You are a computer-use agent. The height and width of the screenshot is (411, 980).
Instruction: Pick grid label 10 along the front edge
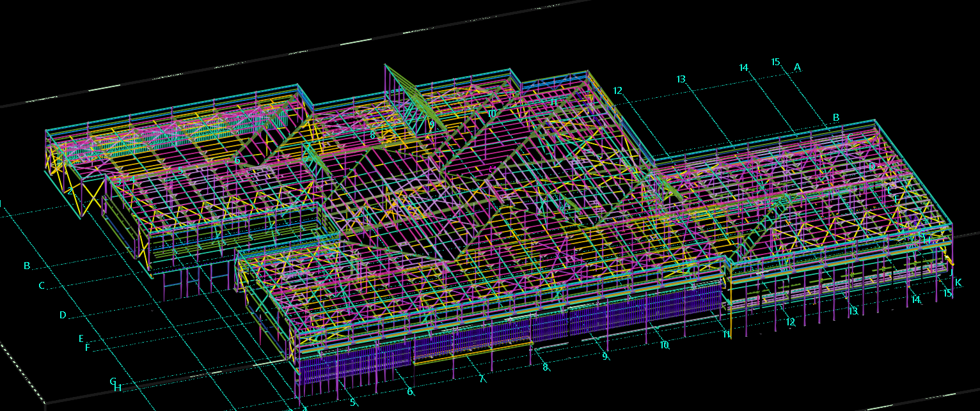pyautogui.click(x=664, y=345)
